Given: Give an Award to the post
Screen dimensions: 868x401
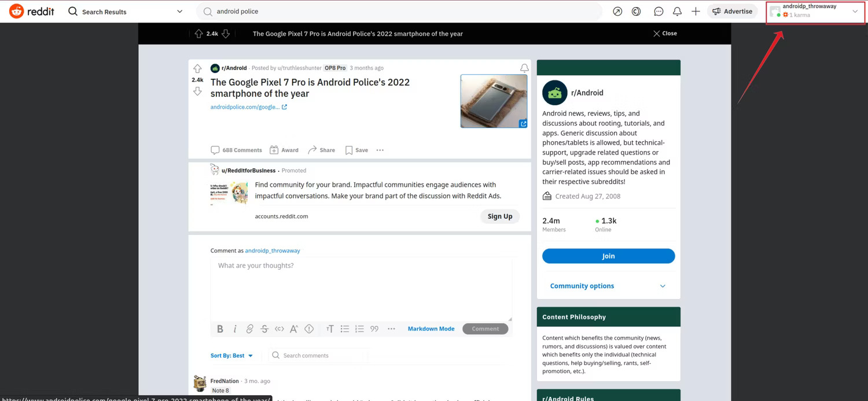Looking at the screenshot, I should pos(284,150).
